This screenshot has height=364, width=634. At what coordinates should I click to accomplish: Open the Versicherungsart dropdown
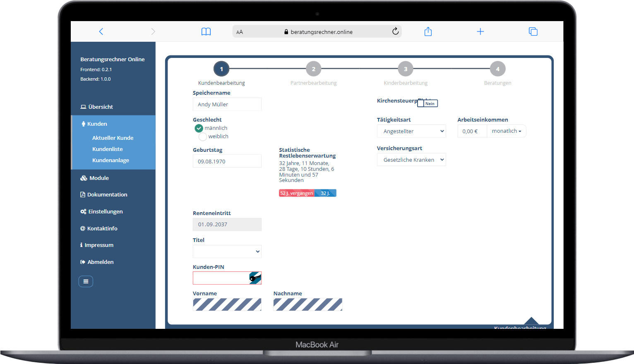(x=411, y=160)
